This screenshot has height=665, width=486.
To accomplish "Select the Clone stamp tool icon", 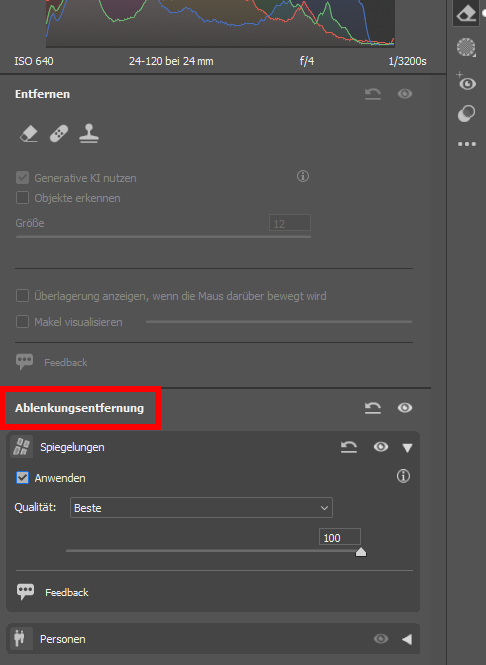I will point(89,133).
